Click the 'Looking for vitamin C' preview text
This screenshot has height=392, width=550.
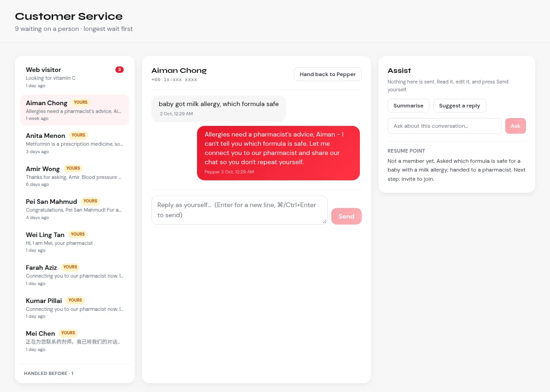click(50, 78)
